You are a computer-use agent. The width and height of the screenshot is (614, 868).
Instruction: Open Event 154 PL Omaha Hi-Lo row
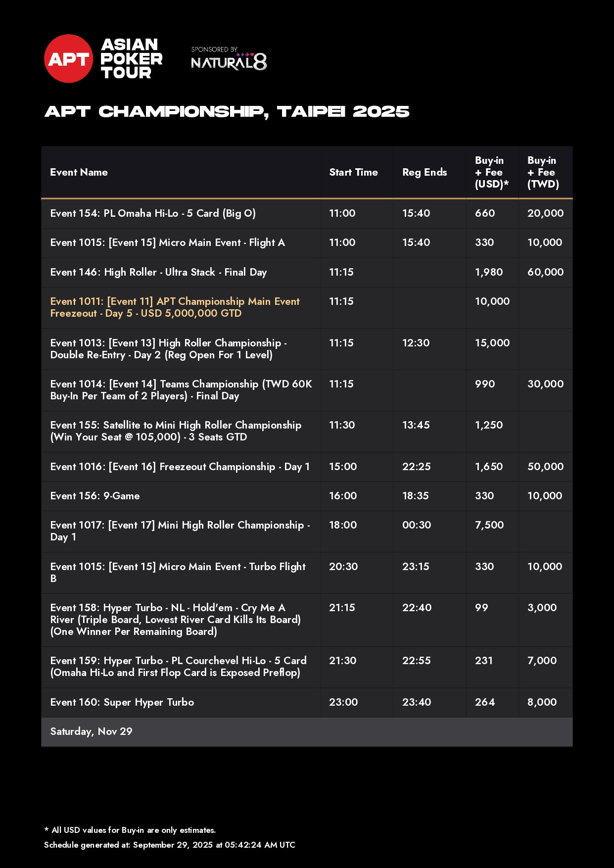point(153,213)
